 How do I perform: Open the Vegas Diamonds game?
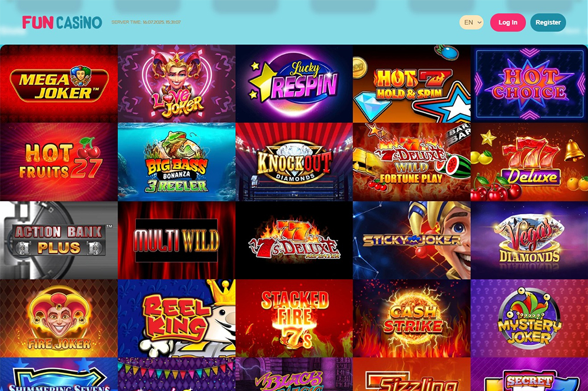[x=529, y=240]
